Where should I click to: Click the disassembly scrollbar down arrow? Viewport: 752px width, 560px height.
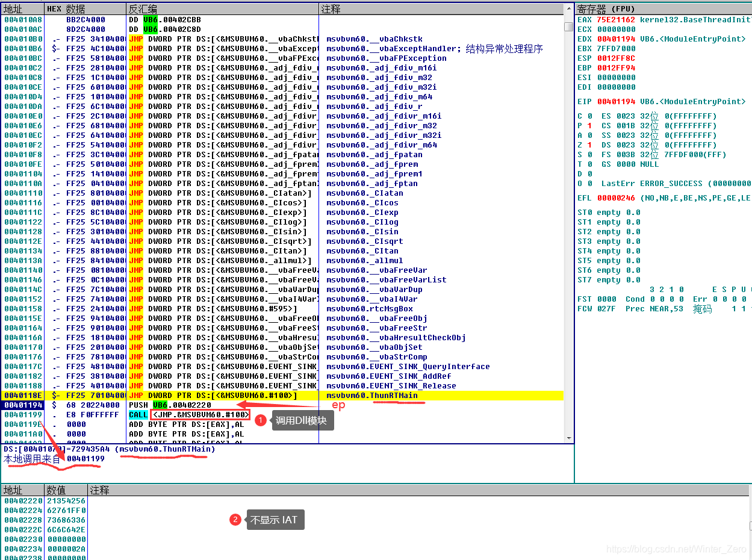[x=568, y=438]
